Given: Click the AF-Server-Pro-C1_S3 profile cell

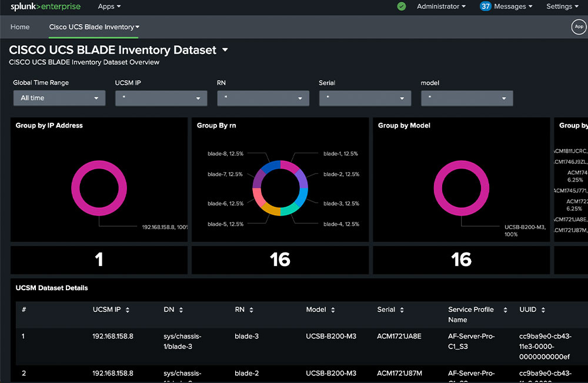Looking at the screenshot, I should coord(472,341).
